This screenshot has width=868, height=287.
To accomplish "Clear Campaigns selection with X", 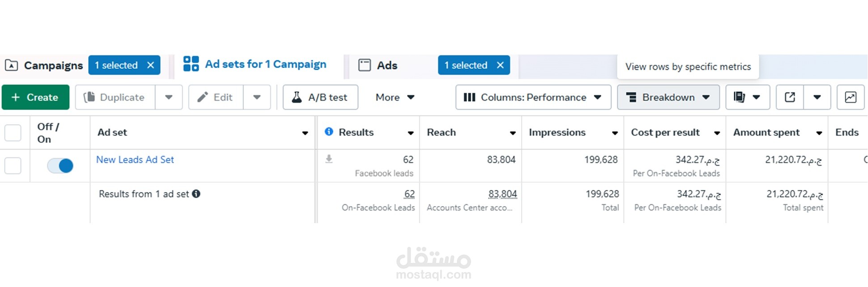I will click(151, 65).
